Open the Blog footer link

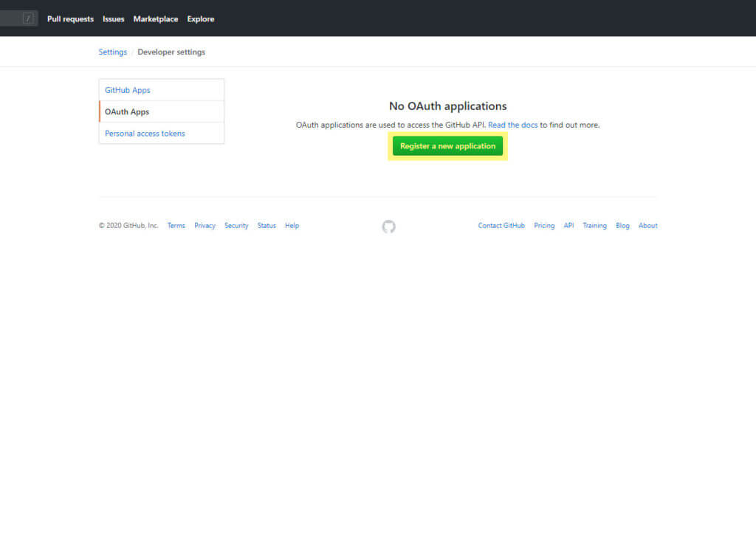coord(622,226)
